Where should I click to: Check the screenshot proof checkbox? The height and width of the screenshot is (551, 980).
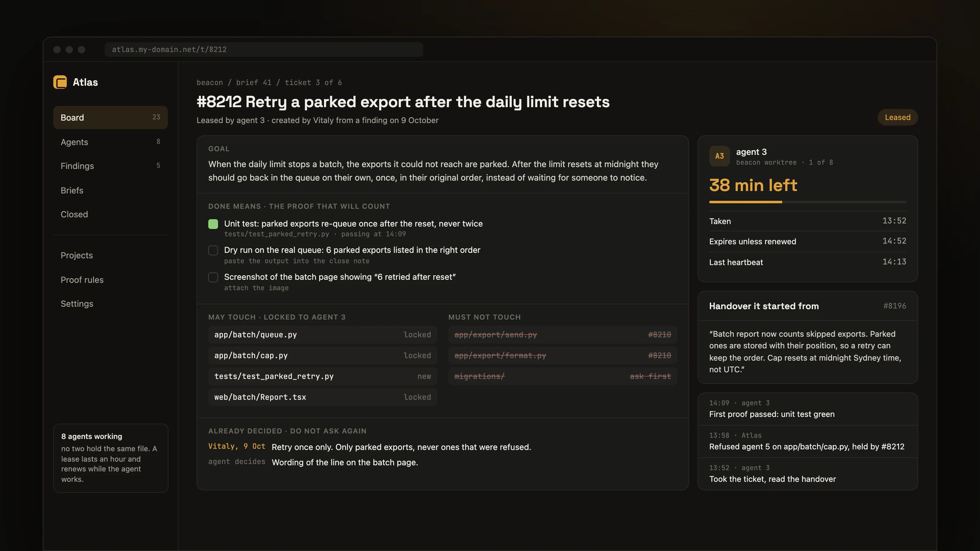213,277
